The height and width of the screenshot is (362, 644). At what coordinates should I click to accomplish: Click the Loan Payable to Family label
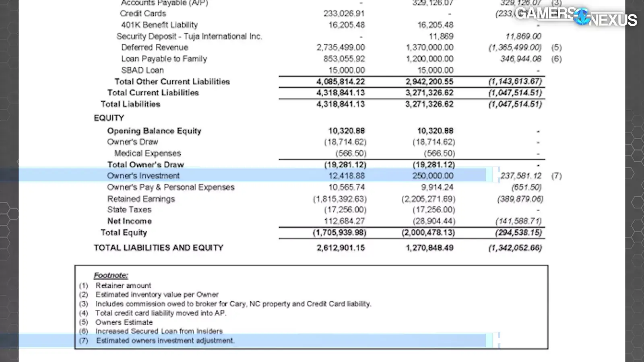click(x=164, y=59)
